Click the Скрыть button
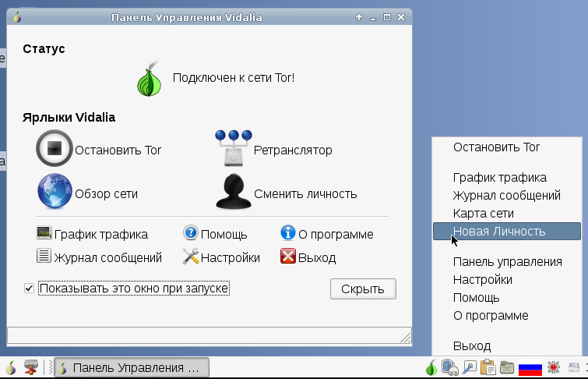Image resolution: width=588 pixels, height=379 pixels. pos(363,289)
